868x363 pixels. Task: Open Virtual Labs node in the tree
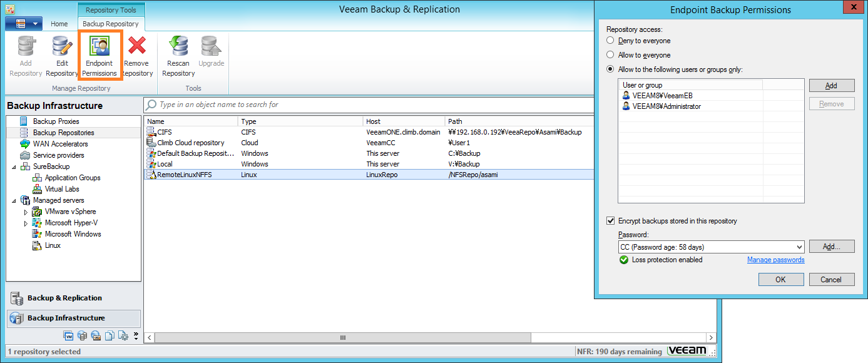[x=62, y=189]
